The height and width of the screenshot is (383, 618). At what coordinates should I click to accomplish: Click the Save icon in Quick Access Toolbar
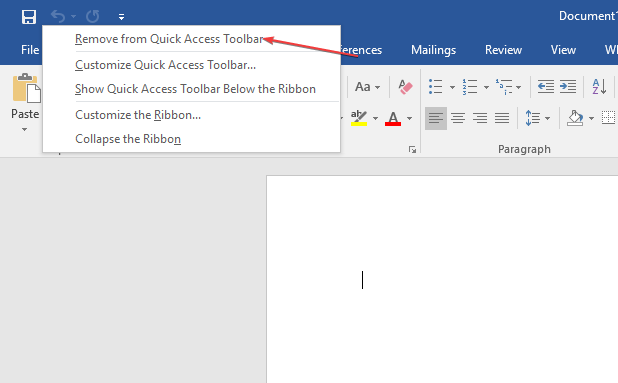click(29, 17)
